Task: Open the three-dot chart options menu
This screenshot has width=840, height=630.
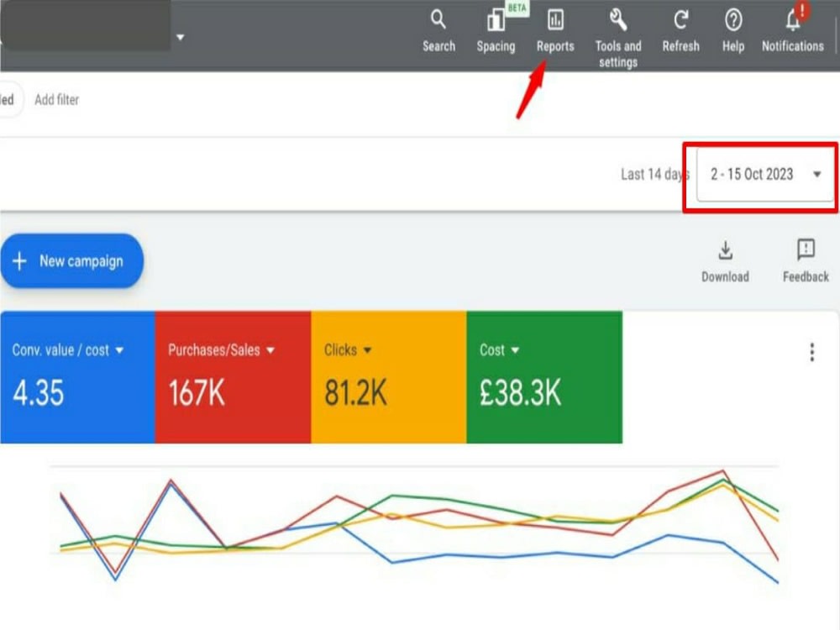Action: pyautogui.click(x=811, y=353)
